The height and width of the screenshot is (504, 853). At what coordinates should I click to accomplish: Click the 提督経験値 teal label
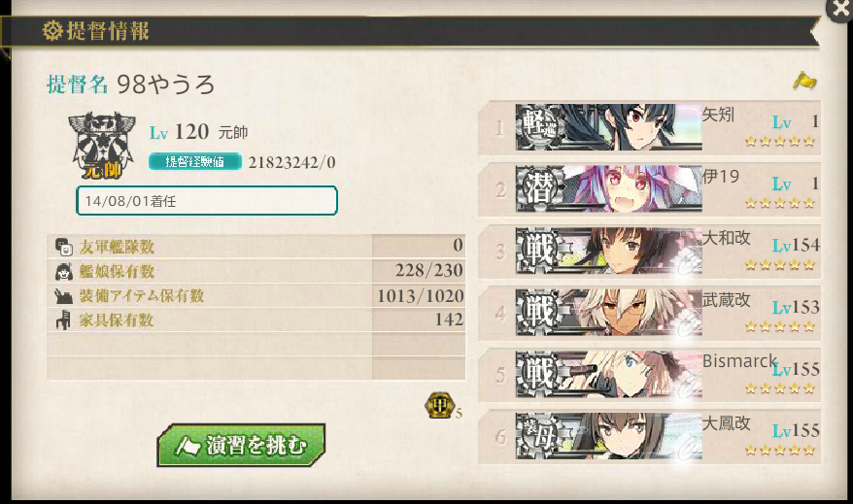pyautogui.click(x=194, y=161)
